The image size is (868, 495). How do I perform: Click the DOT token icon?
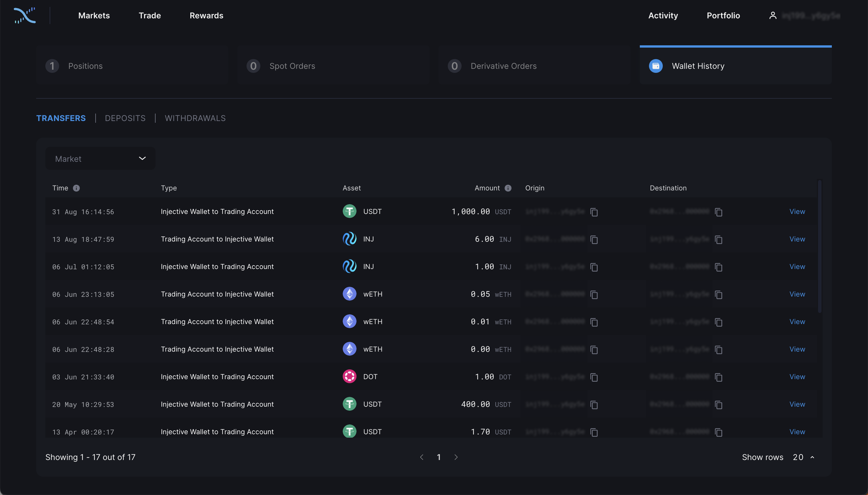click(349, 376)
